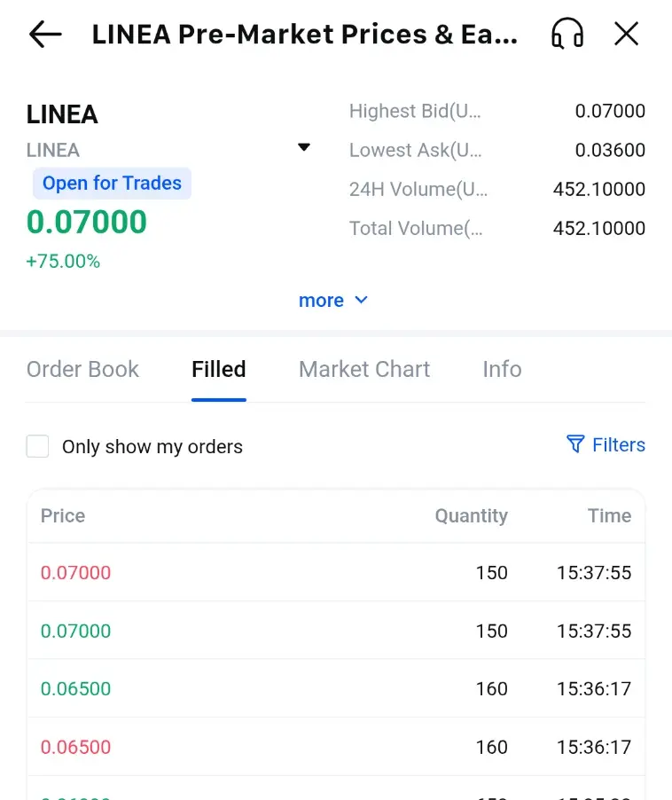This screenshot has height=800, width=672.
Task: Open customer support via headset icon
Action: tap(567, 34)
